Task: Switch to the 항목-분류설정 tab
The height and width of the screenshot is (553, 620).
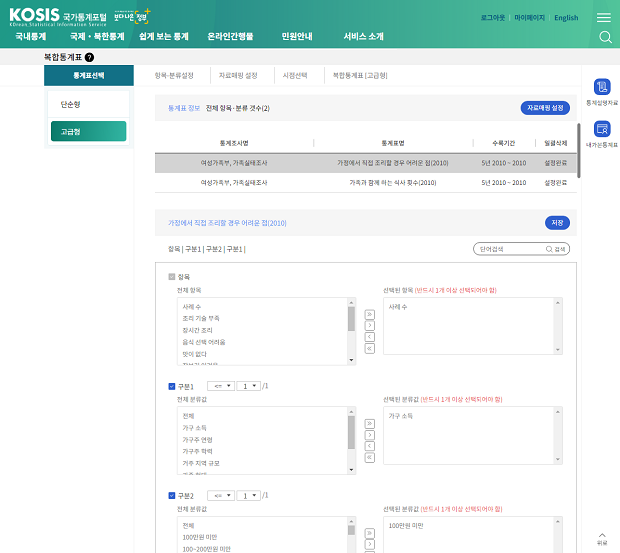Action: [174, 75]
